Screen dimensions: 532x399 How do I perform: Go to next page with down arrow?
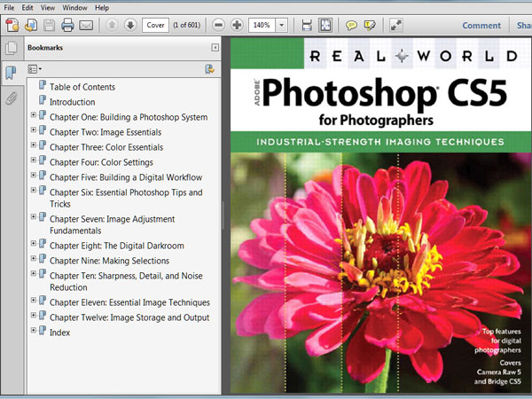coord(130,25)
